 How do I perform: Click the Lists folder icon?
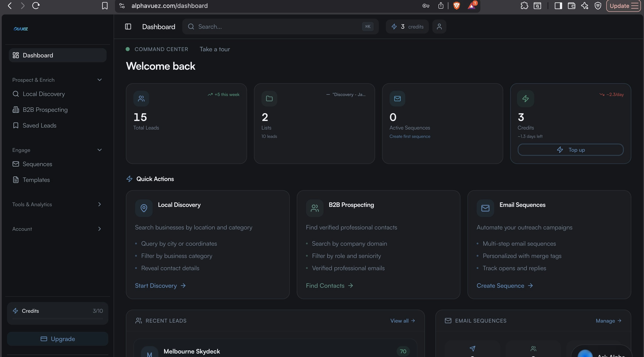(x=269, y=98)
